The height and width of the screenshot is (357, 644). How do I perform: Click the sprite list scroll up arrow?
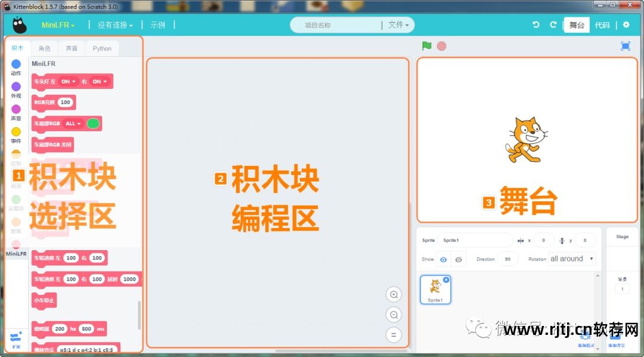597,276
